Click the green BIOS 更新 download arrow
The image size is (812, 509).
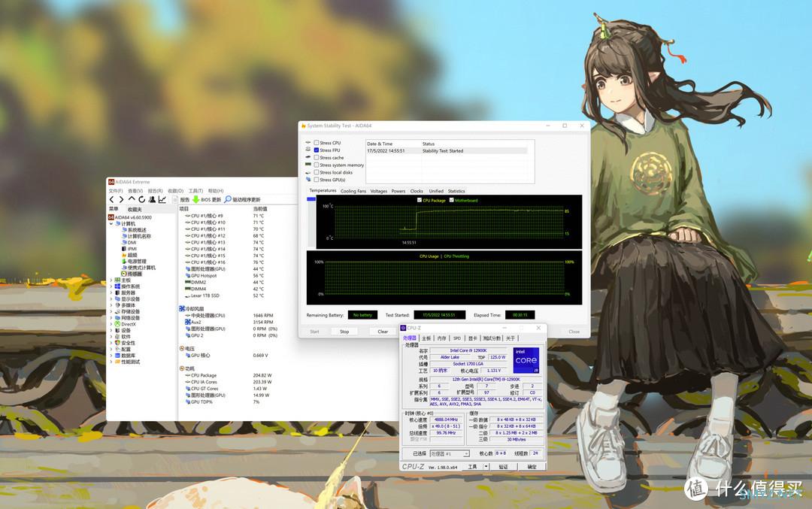[195, 199]
